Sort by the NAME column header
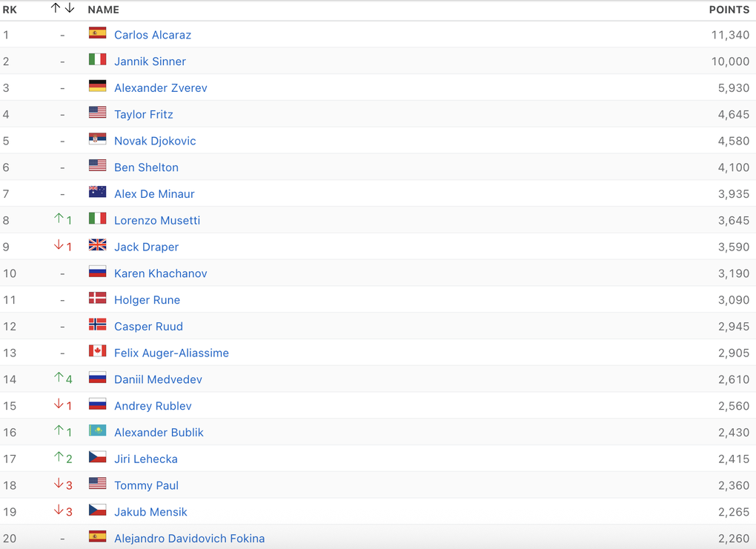This screenshot has width=756, height=549. tap(103, 10)
